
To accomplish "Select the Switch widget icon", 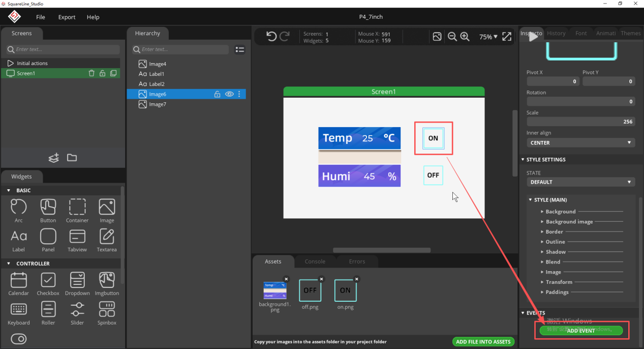I will tap(19, 339).
